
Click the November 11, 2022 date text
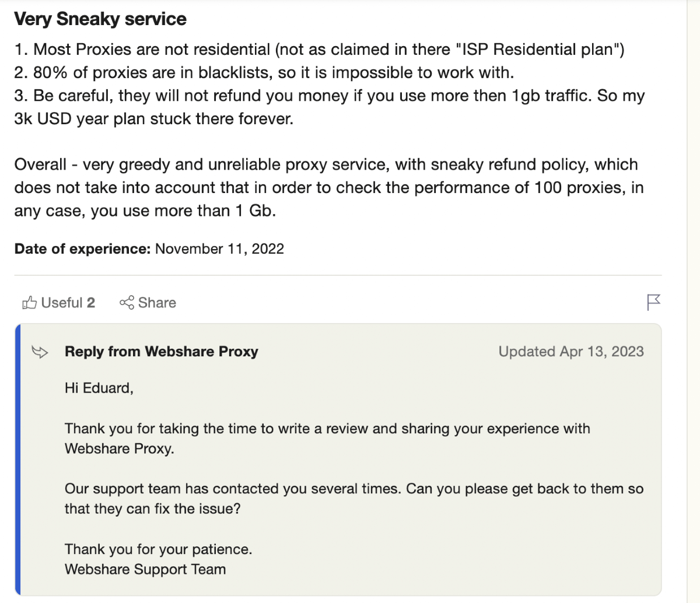(219, 248)
